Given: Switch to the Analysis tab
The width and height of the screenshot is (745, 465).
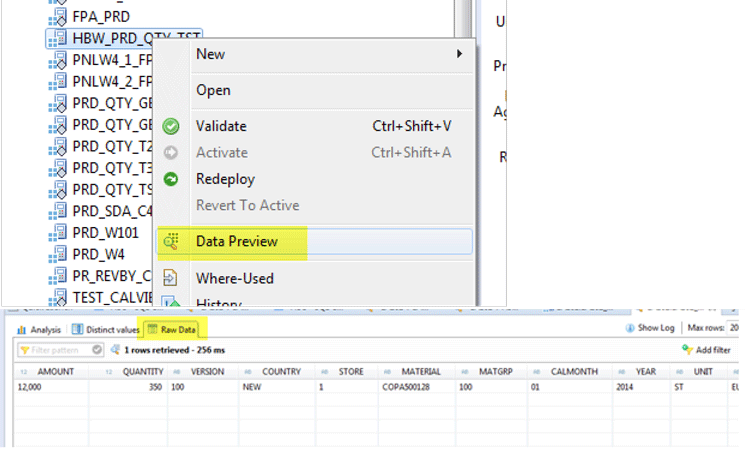Looking at the screenshot, I should click(x=39, y=330).
